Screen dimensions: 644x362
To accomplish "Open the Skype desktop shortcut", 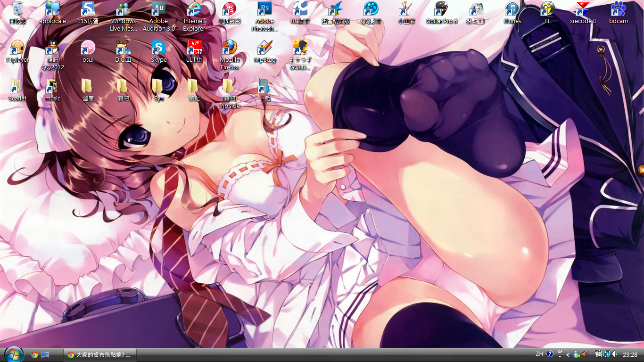I will click(159, 51).
